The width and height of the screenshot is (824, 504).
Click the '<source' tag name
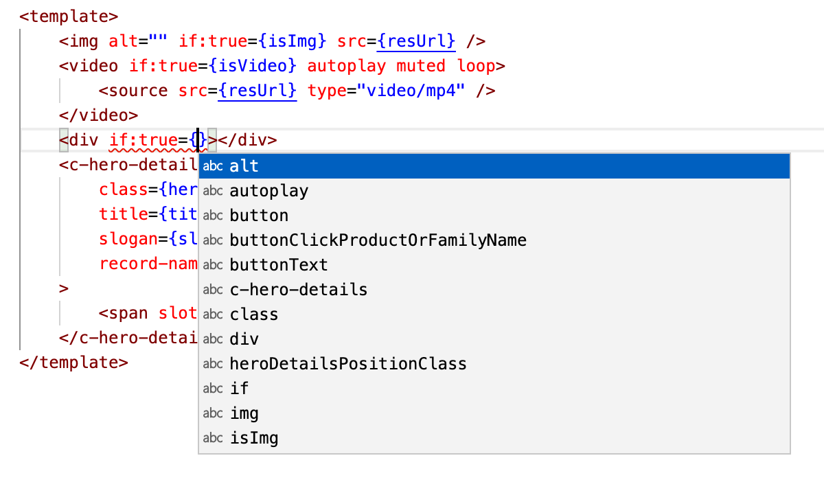[x=134, y=91]
